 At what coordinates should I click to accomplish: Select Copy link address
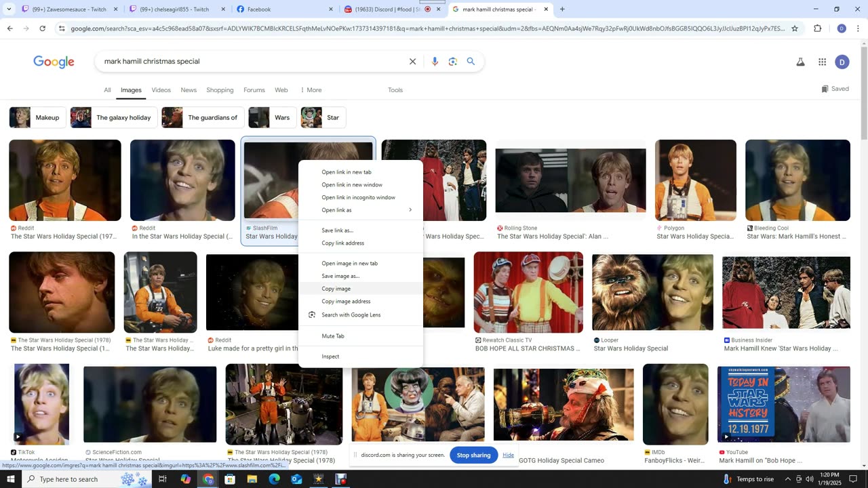361,243
